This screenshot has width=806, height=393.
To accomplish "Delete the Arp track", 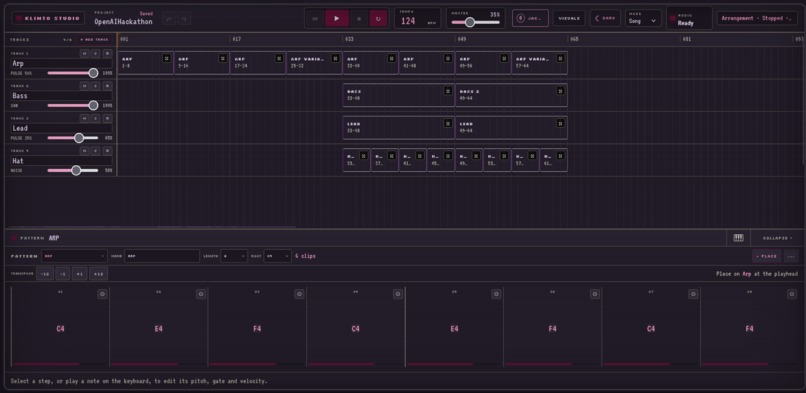I will 107,53.
